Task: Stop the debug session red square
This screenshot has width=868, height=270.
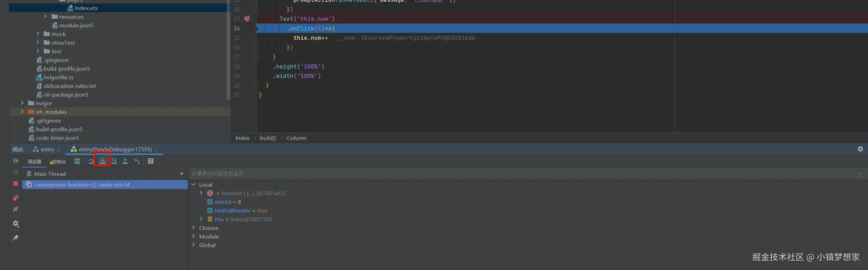Action: [x=16, y=183]
